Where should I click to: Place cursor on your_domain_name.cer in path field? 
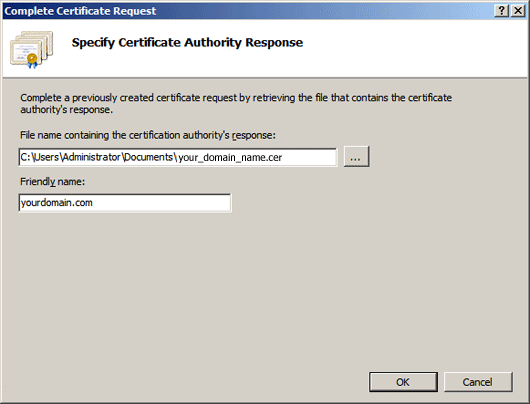click(230, 157)
